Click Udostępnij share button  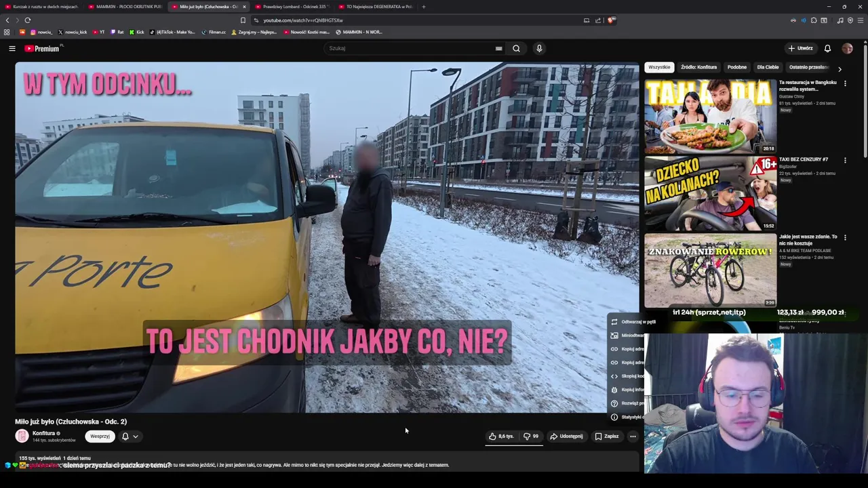click(566, 436)
